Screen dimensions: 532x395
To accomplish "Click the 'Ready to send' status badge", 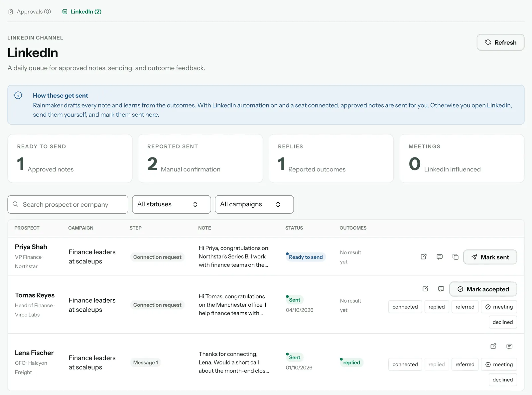I will tap(306, 257).
